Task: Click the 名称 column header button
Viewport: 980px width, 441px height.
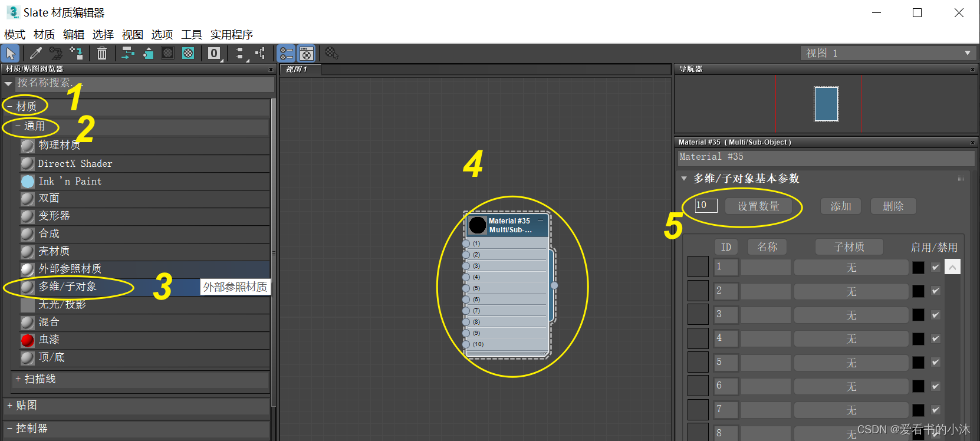Action: [x=767, y=247]
